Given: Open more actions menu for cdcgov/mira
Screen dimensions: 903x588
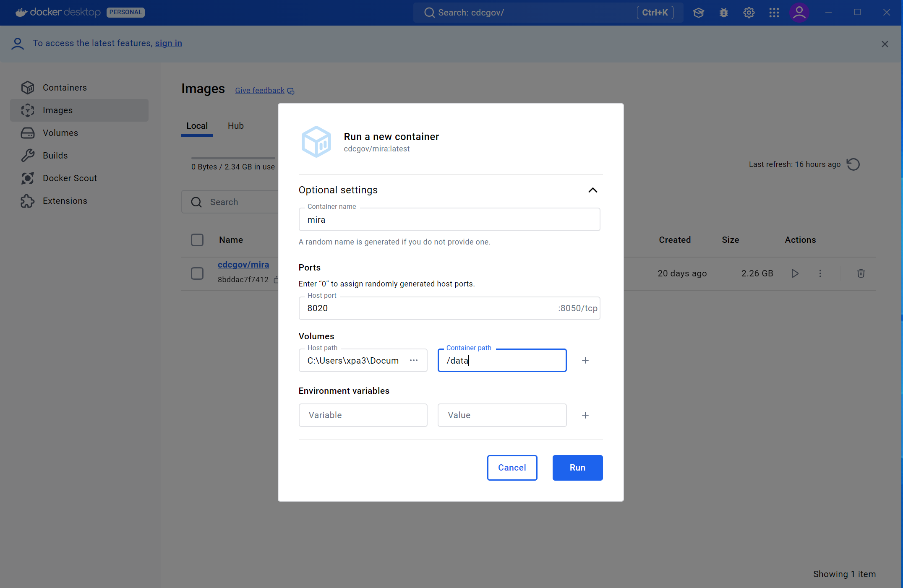Looking at the screenshot, I should (x=820, y=273).
